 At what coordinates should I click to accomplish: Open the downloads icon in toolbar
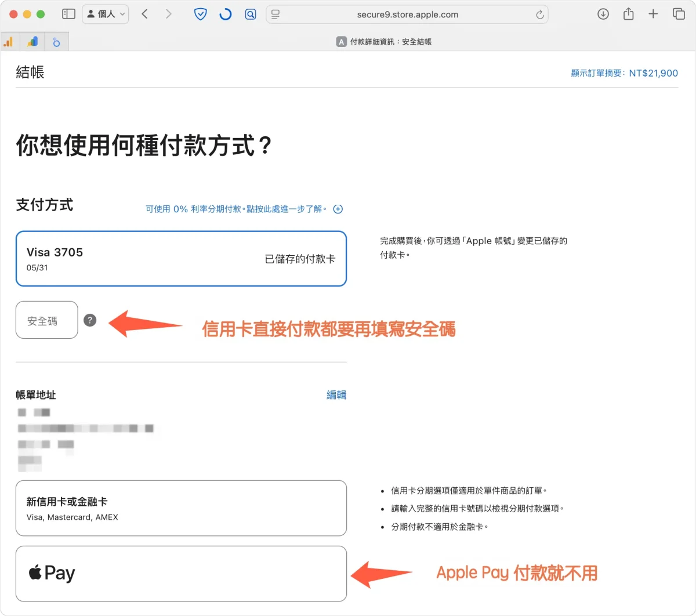603,14
